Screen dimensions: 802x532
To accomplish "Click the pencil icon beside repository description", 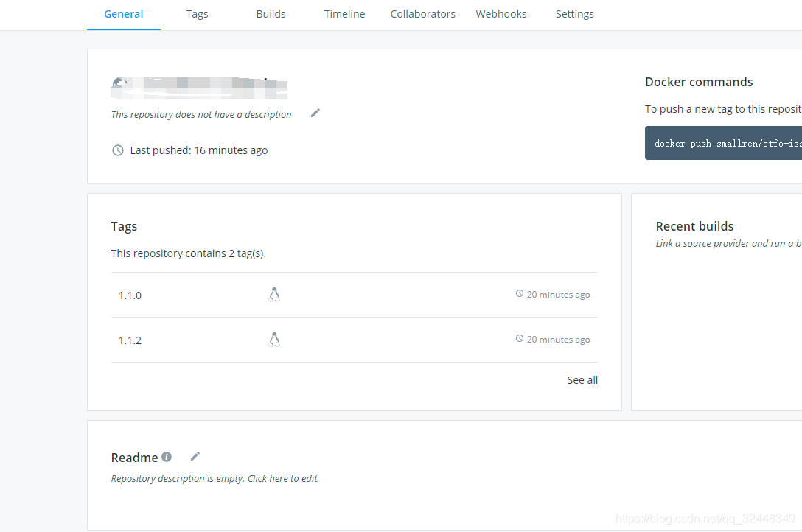I will pos(315,112).
